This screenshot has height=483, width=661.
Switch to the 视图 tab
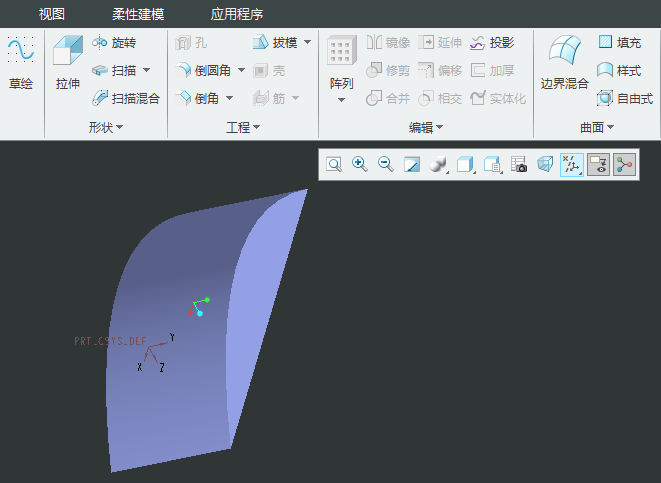[x=52, y=14]
